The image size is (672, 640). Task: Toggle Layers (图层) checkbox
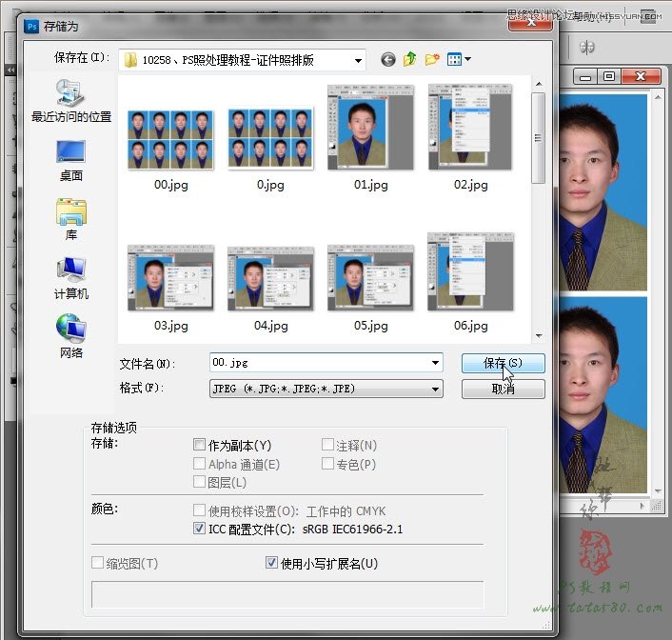[x=199, y=482]
